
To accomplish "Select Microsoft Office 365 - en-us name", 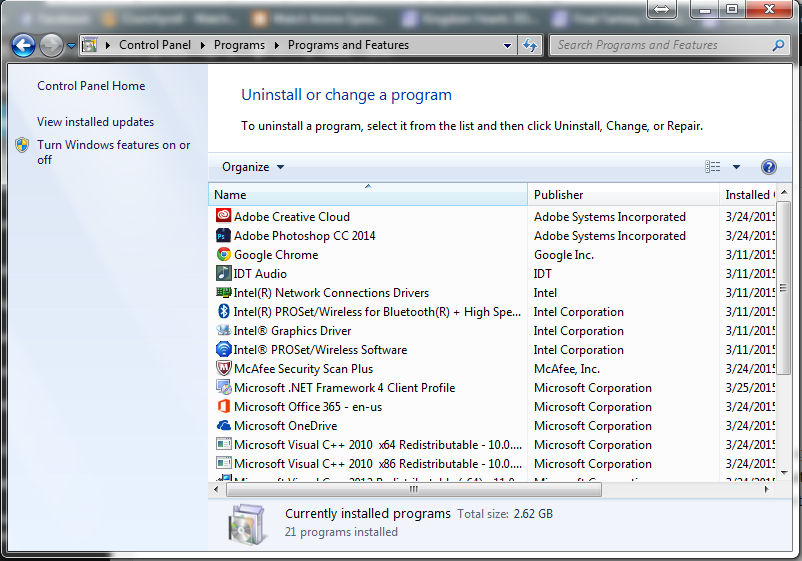I will (308, 407).
